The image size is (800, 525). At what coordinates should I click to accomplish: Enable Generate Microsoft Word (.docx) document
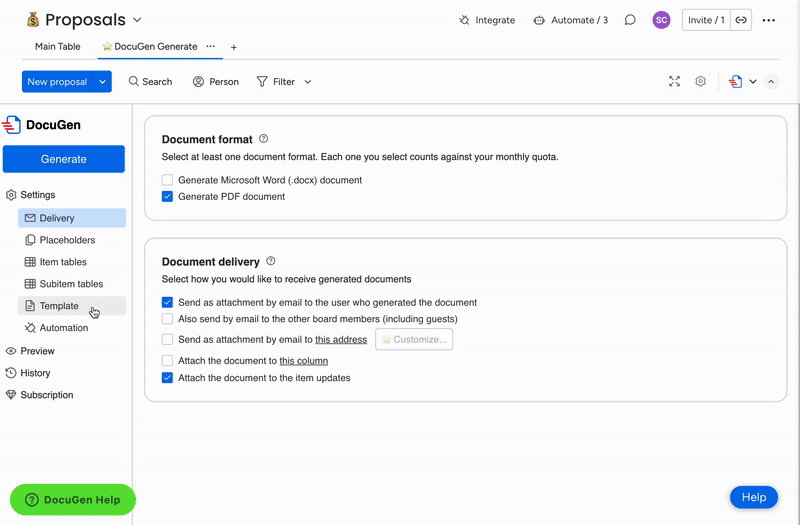tap(167, 180)
